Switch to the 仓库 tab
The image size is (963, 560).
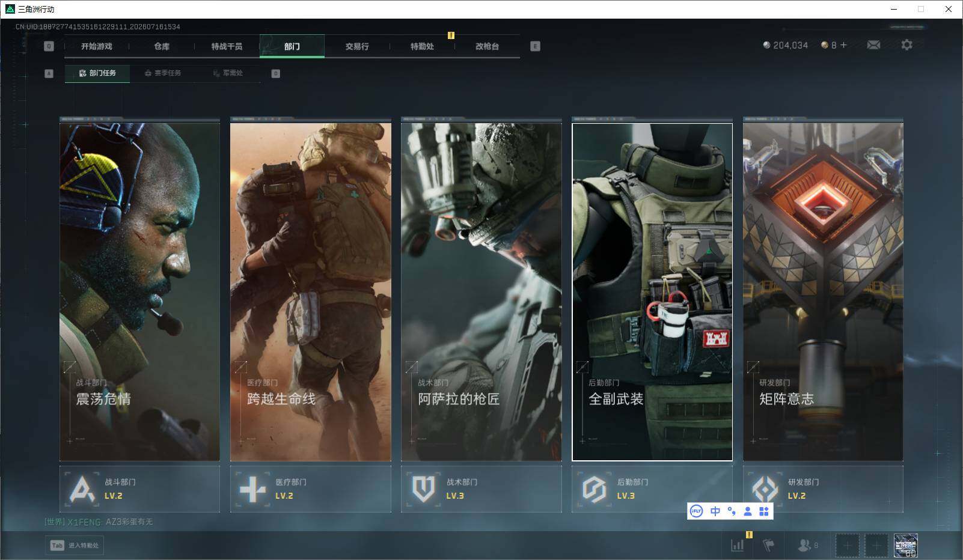click(x=162, y=46)
